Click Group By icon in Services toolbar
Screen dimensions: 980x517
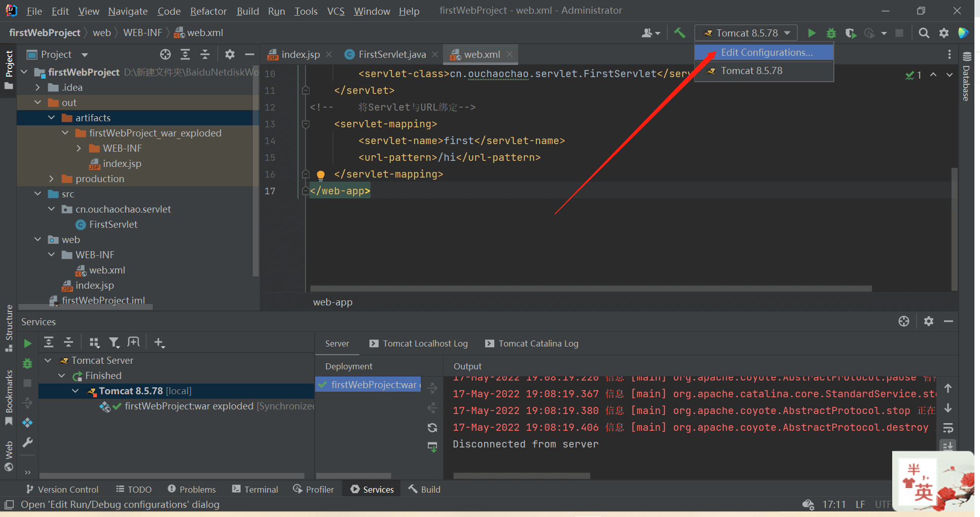tap(94, 342)
